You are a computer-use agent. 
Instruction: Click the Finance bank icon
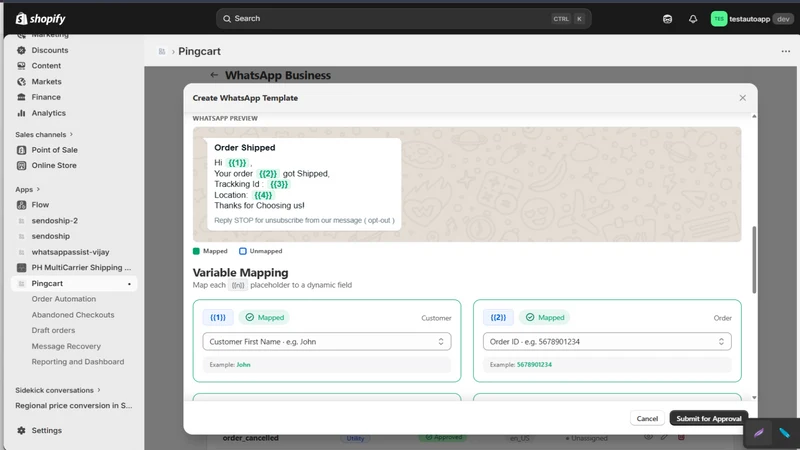[21, 97]
